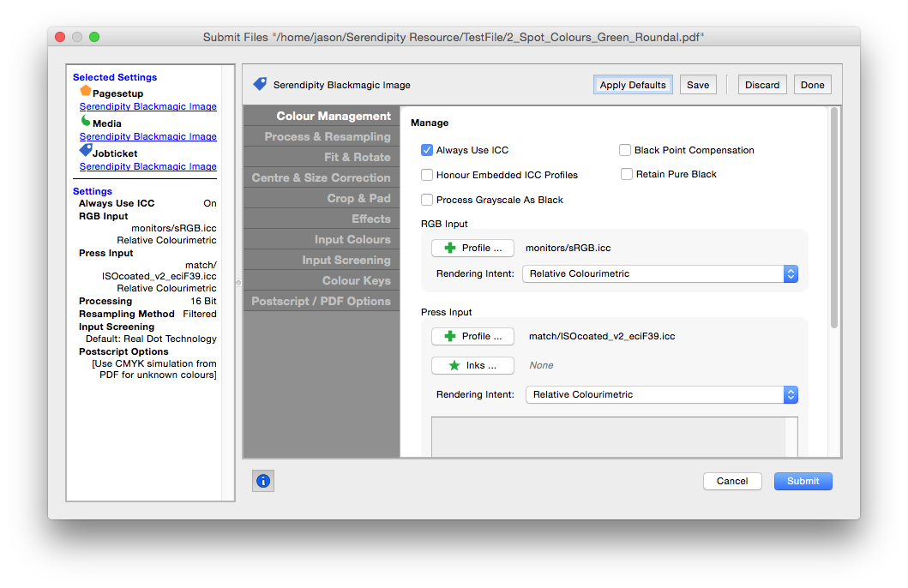Open the Effects tab
908x588 pixels.
pyautogui.click(x=322, y=219)
